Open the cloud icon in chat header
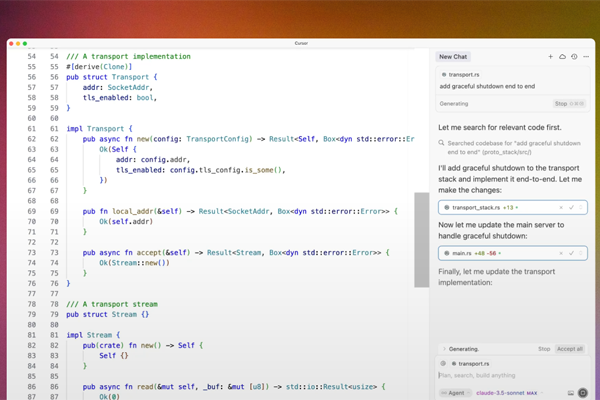The width and height of the screenshot is (600, 400). pyautogui.click(x=562, y=57)
